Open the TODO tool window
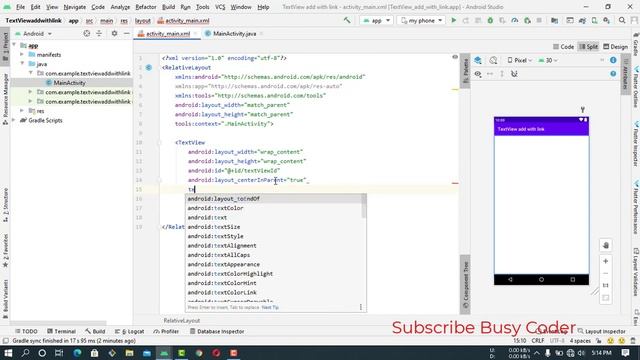 tap(26, 331)
